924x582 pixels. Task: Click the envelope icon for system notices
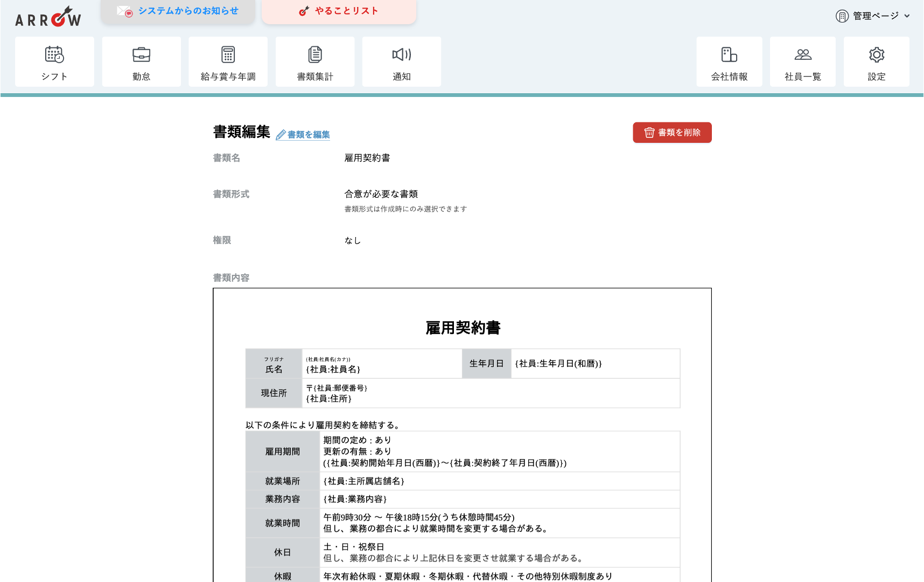[x=124, y=11]
